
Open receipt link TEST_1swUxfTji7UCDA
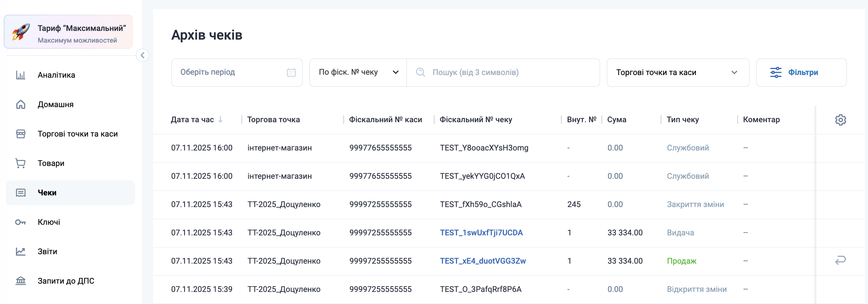(481, 233)
